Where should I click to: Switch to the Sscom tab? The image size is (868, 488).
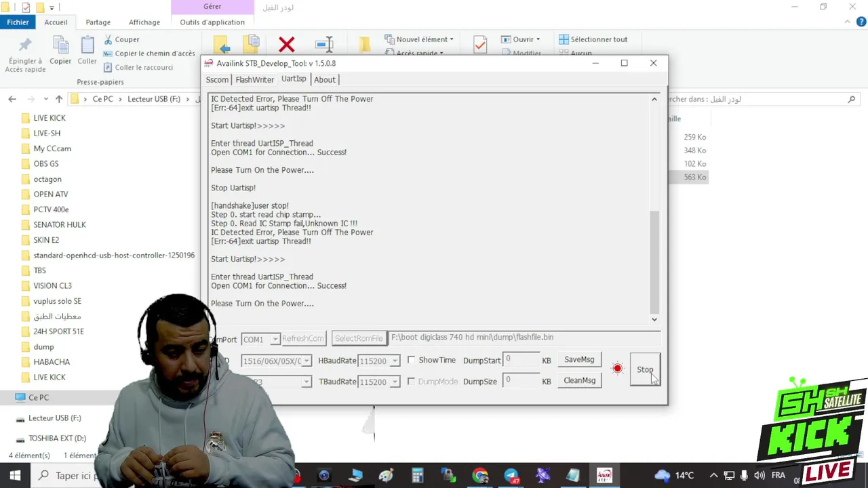click(217, 79)
